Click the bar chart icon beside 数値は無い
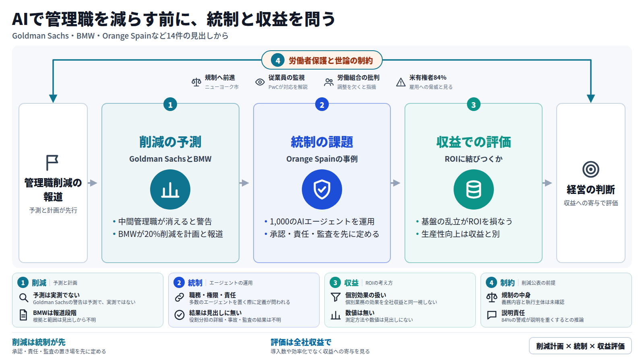 point(335,315)
